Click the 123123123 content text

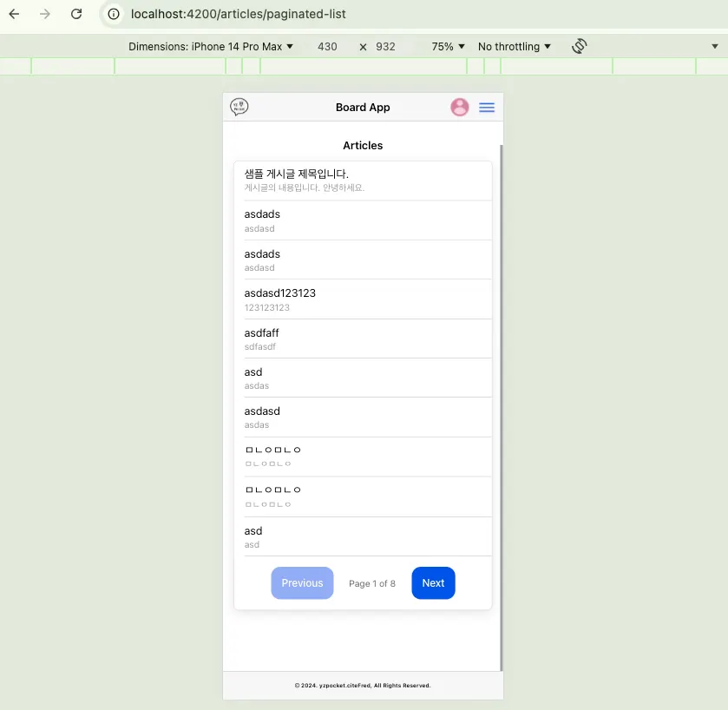click(267, 307)
